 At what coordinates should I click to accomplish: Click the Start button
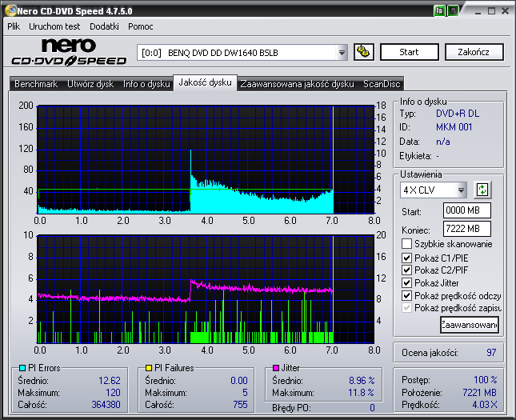(x=410, y=52)
